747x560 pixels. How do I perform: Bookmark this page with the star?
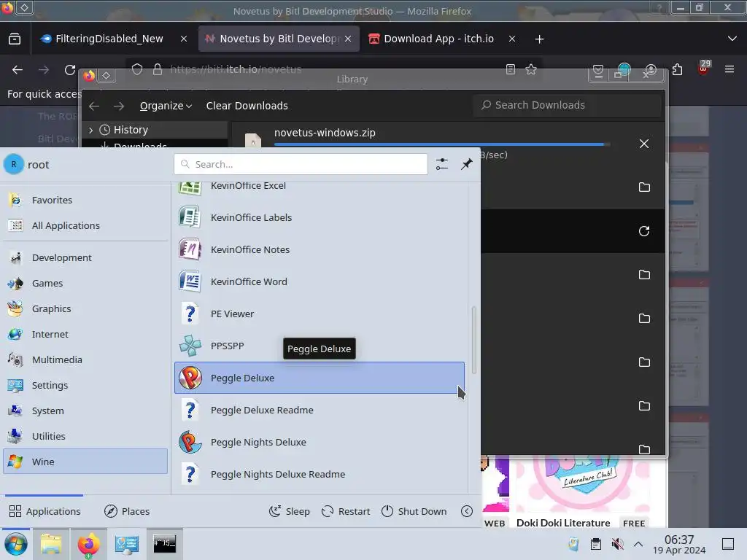pos(531,69)
